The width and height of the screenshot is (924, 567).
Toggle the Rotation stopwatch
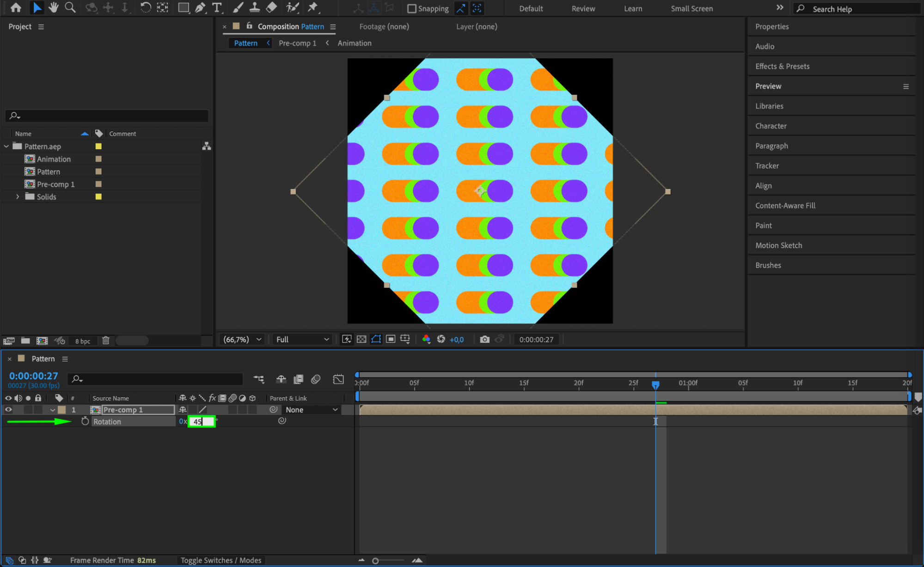(85, 421)
